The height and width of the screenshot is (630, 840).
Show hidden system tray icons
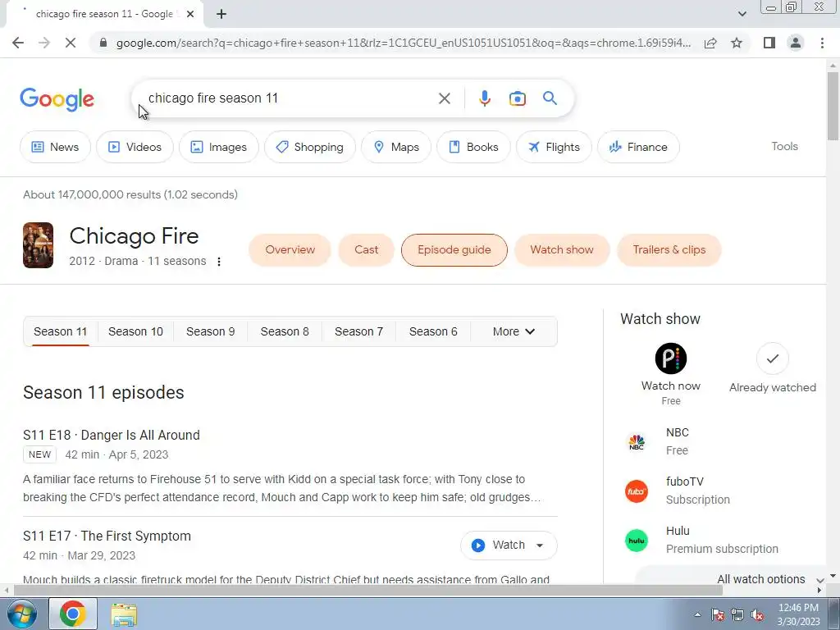click(697, 614)
